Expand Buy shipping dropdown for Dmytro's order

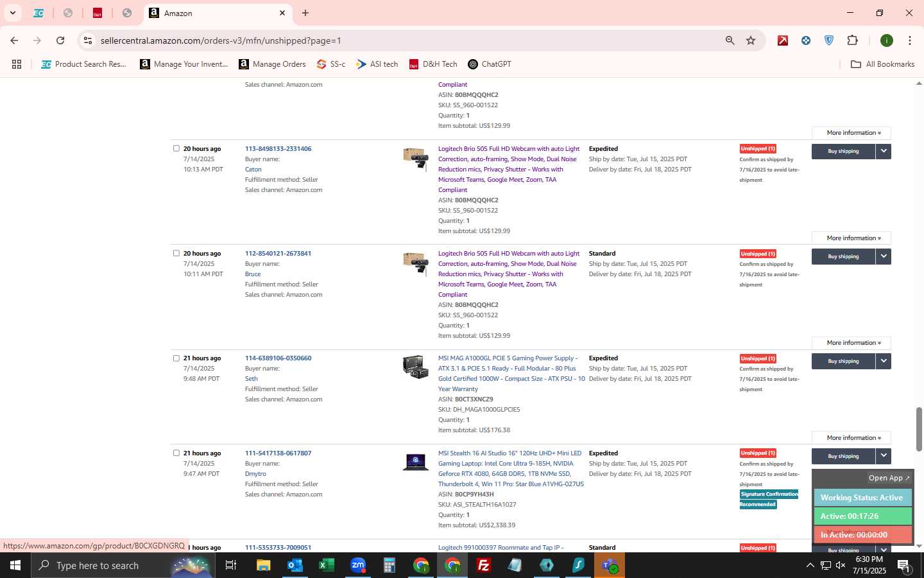[x=884, y=456]
